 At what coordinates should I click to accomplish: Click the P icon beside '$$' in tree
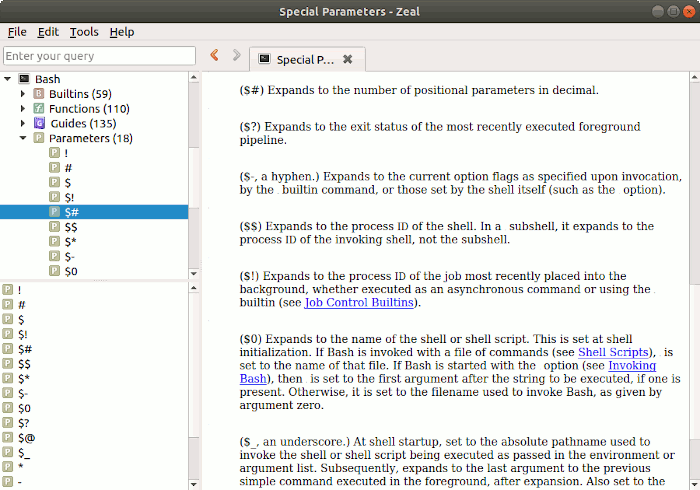[x=54, y=227]
